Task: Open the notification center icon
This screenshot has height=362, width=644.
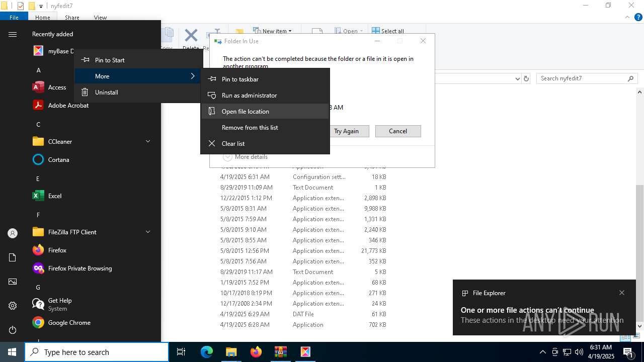Action: point(628,352)
